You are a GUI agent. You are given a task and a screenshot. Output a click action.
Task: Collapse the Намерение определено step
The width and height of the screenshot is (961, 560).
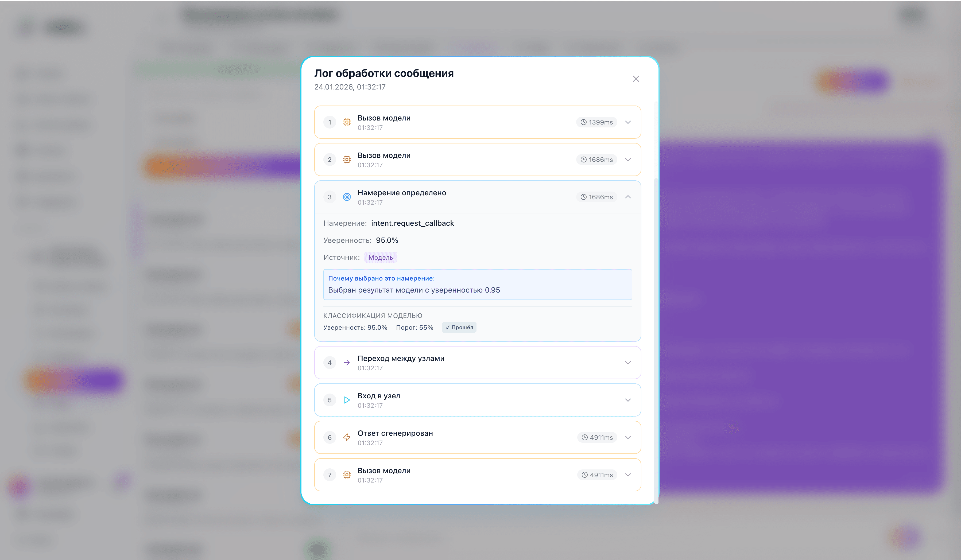coord(628,197)
